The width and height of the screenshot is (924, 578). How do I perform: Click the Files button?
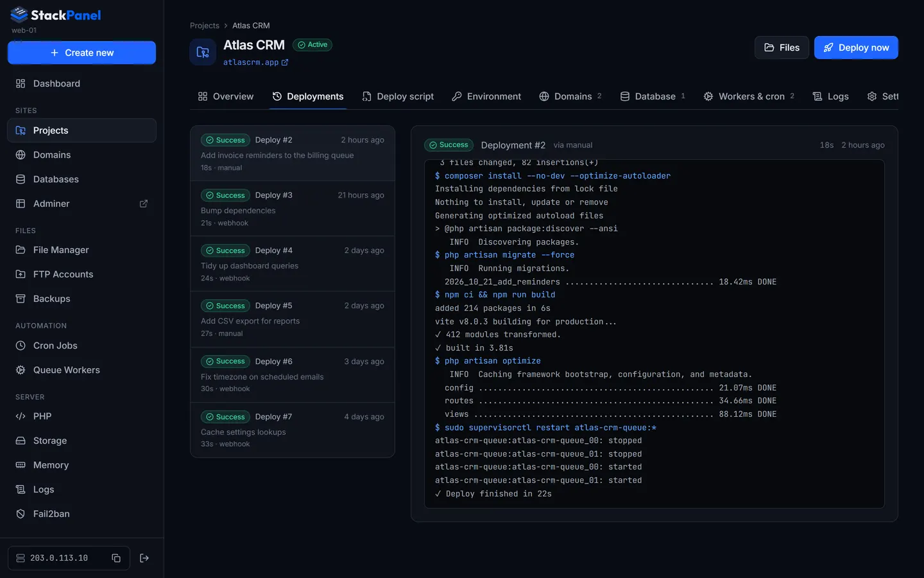[782, 48]
